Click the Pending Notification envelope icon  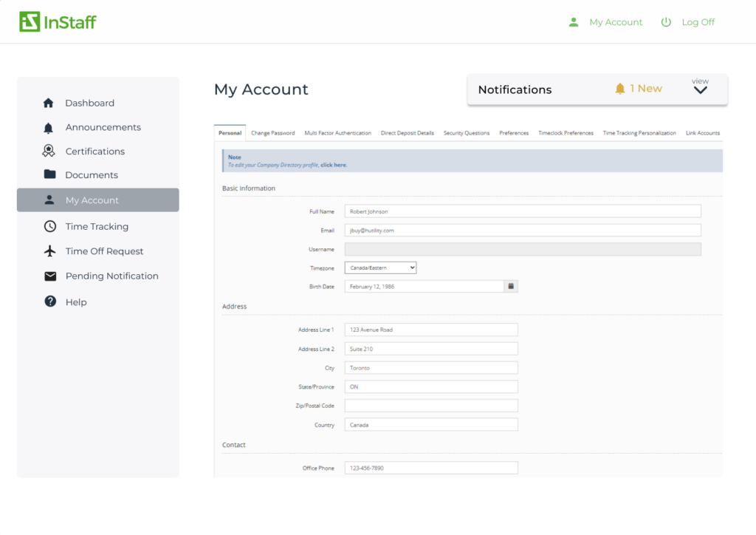(50, 276)
